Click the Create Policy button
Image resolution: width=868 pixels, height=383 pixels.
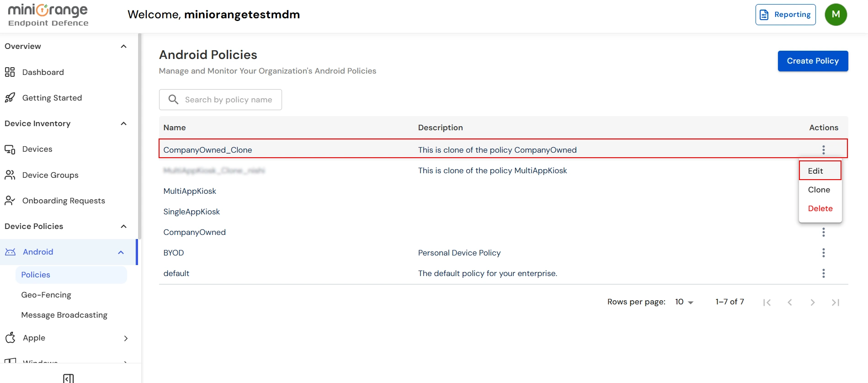tap(812, 61)
